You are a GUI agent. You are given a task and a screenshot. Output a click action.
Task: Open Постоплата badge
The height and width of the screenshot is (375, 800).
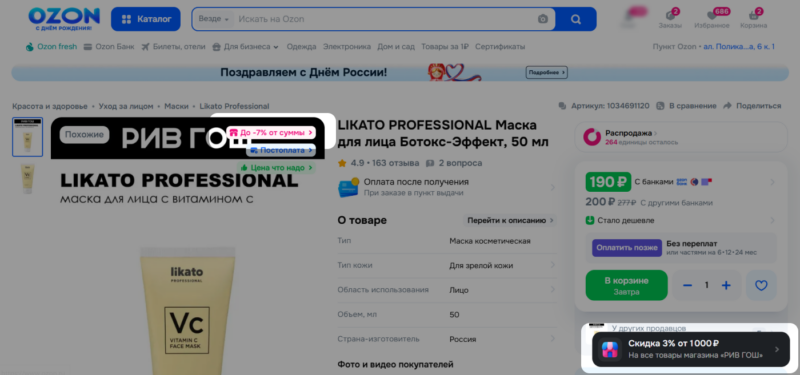(281, 151)
